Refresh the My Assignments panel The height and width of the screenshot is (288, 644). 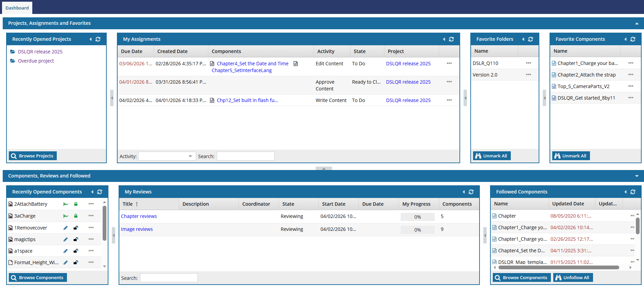tap(451, 39)
